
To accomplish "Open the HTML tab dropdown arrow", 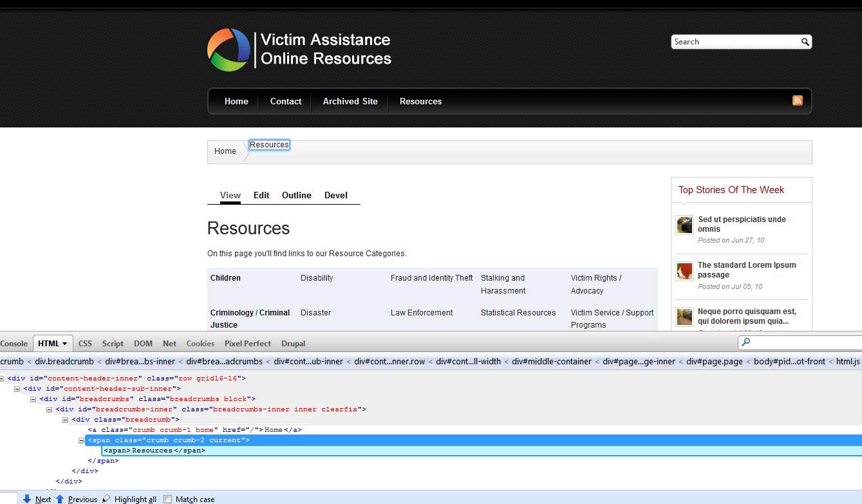I will (x=65, y=344).
